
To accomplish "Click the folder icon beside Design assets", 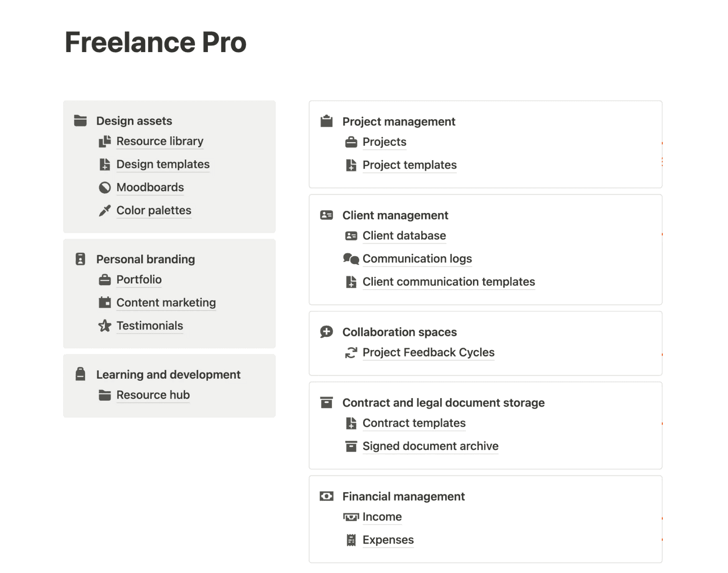I will [x=80, y=121].
